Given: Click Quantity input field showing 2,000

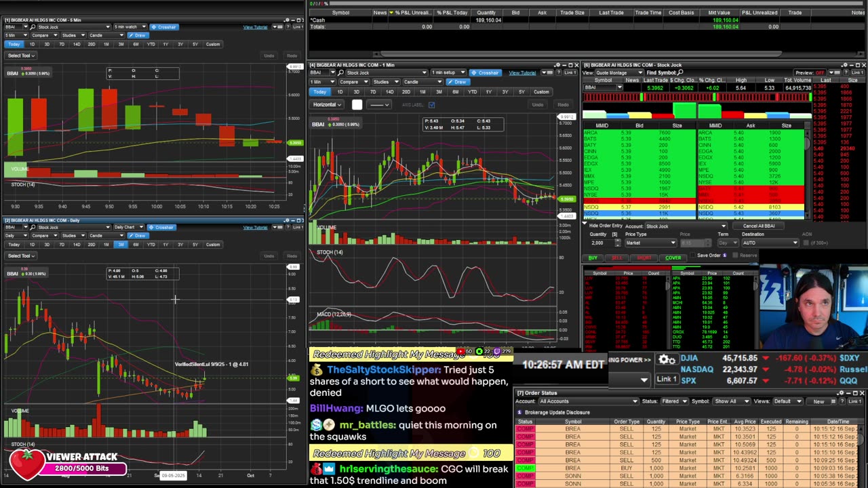Looking at the screenshot, I should [x=601, y=243].
